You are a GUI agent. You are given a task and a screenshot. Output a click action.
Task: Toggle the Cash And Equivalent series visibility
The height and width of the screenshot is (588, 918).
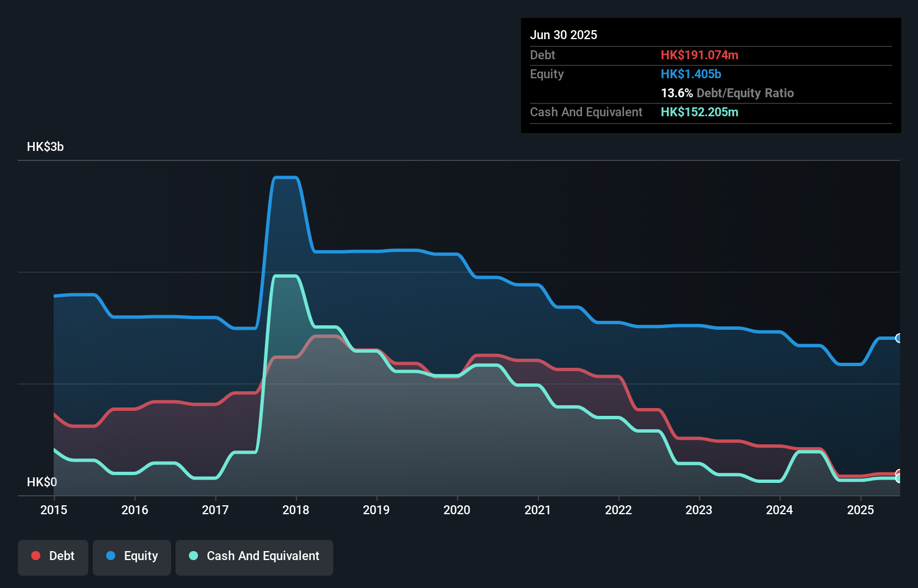tap(254, 557)
